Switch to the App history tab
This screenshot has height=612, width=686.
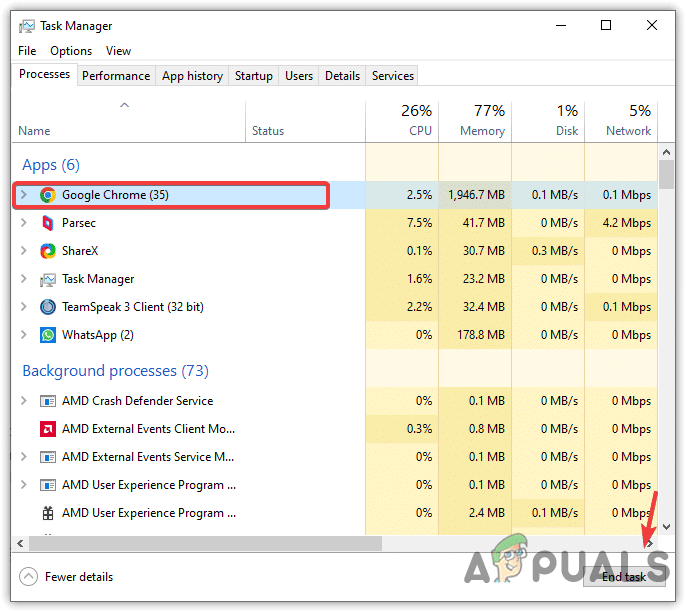192,76
